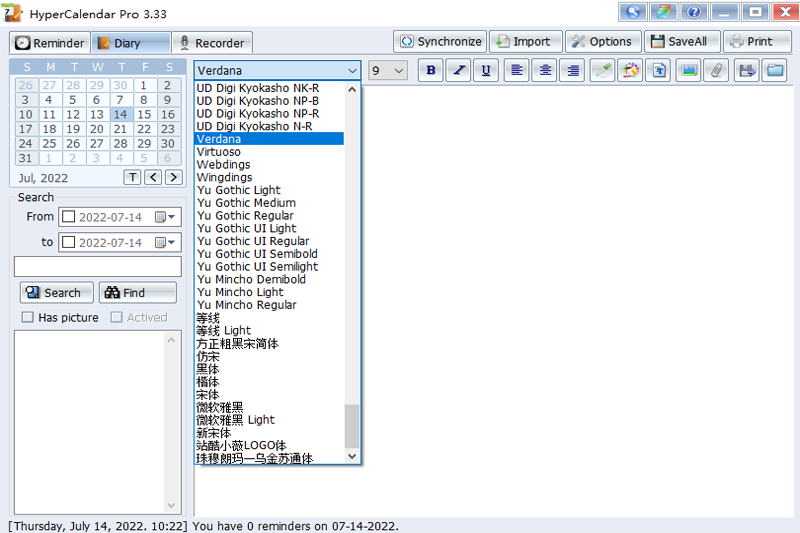Select day 8 in the calendar
Screen dimensions: 800x533
tap(144, 99)
